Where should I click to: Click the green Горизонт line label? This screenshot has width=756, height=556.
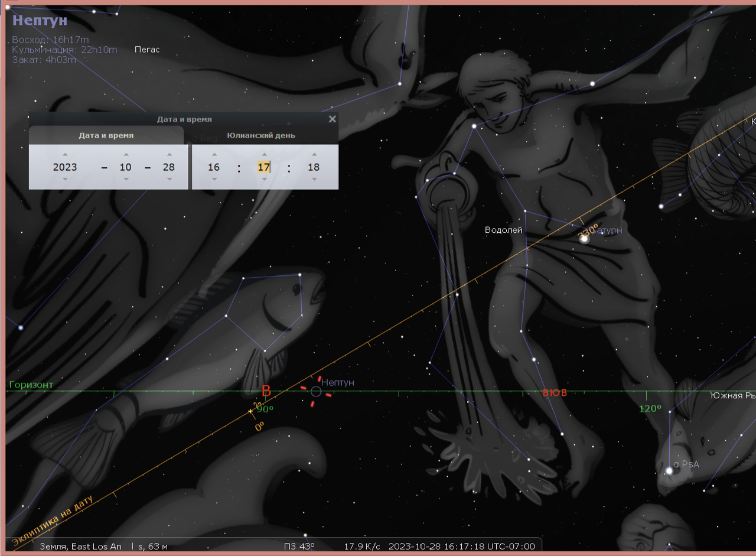[31, 385]
